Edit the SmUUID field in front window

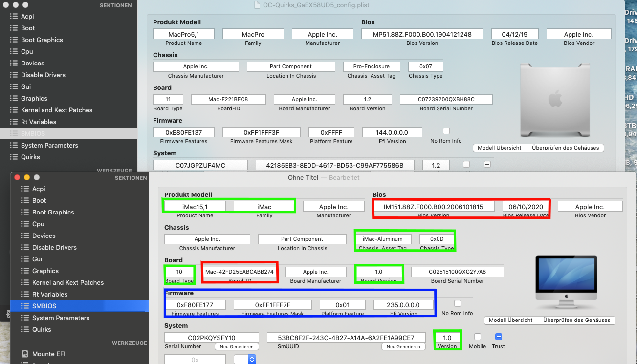click(x=346, y=338)
